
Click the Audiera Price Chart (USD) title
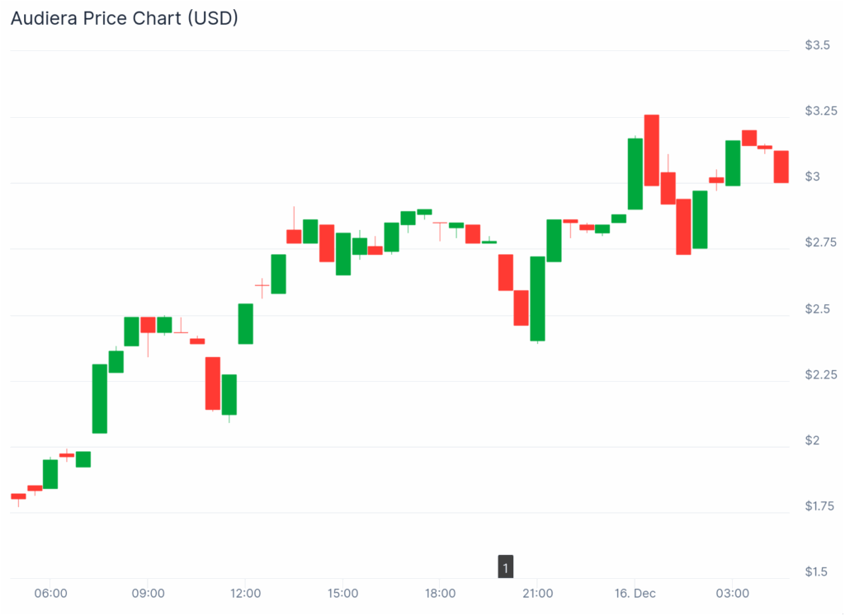(x=124, y=18)
